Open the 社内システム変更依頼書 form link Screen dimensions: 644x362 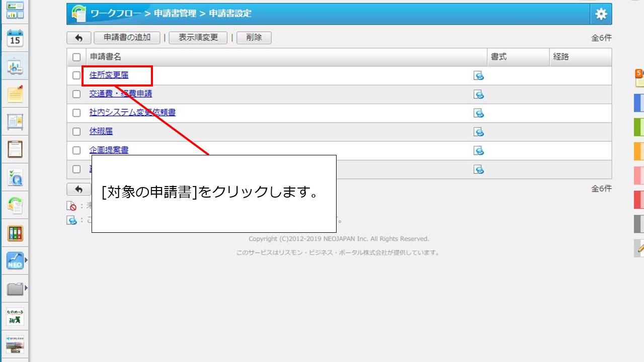tap(132, 113)
